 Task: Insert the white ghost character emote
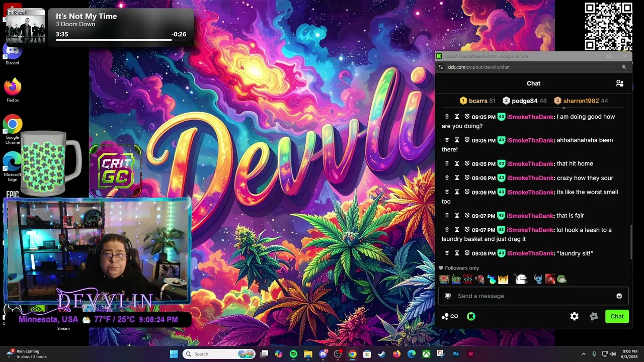521,279
